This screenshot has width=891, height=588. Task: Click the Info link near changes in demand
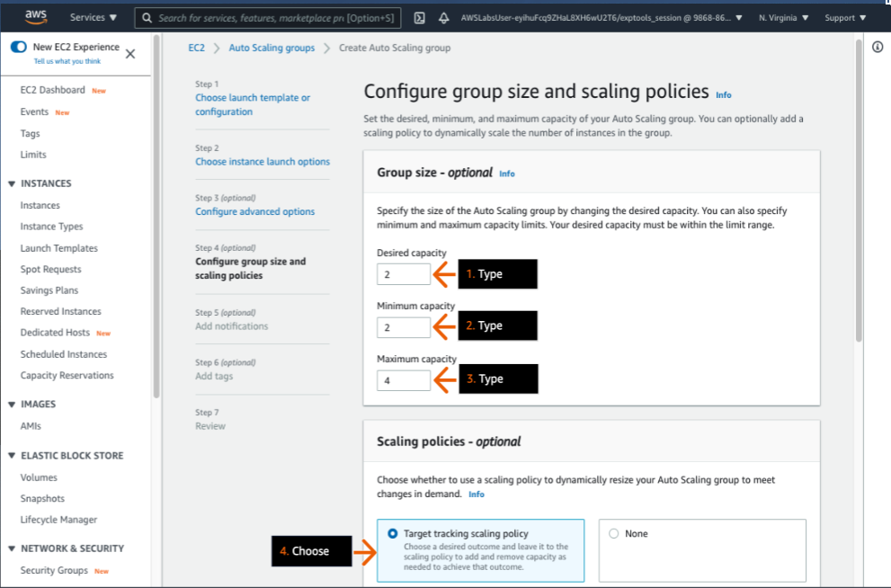pos(476,494)
